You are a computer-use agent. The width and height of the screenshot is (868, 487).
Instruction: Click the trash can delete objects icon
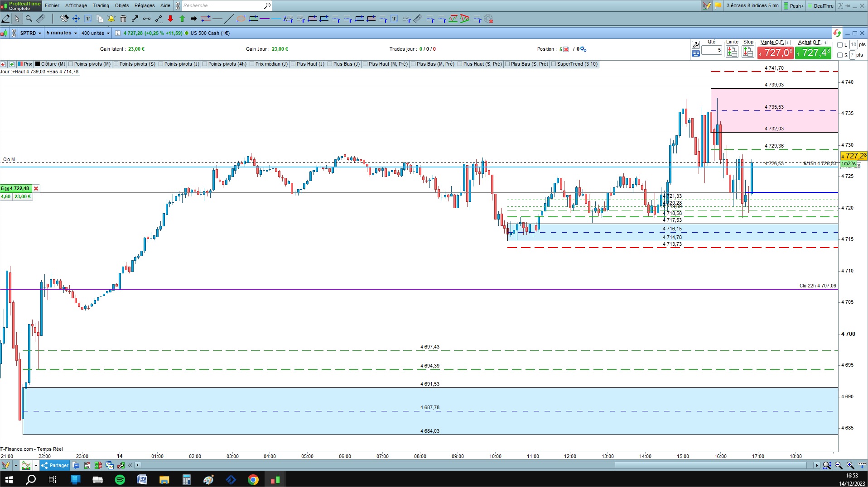(123, 19)
